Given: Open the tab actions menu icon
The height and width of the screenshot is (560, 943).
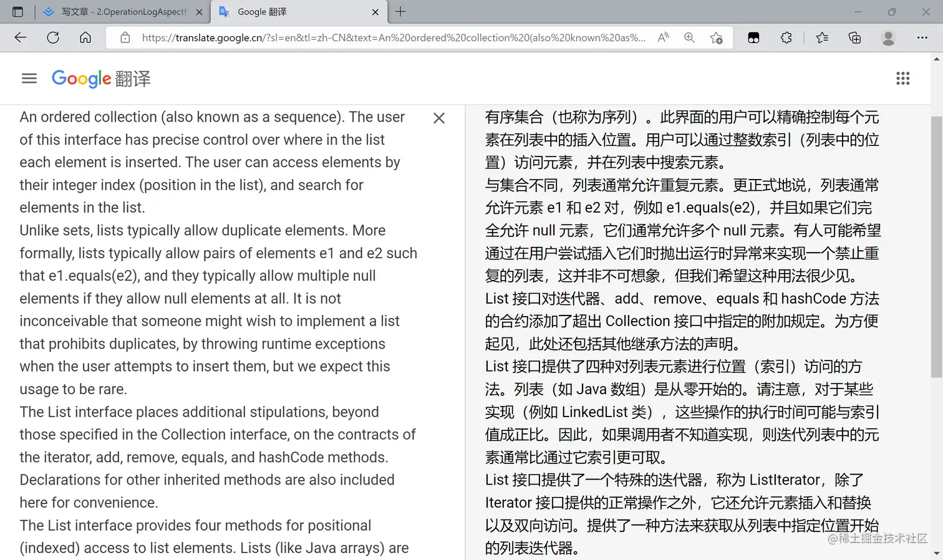Looking at the screenshot, I should tap(17, 12).
